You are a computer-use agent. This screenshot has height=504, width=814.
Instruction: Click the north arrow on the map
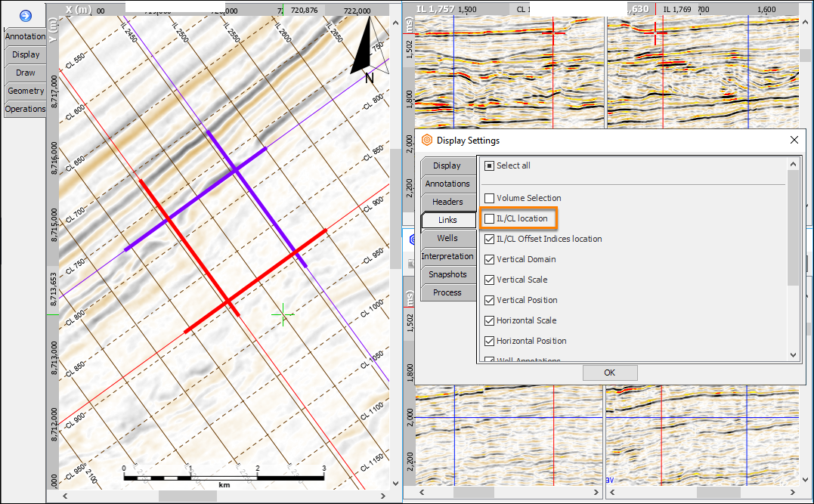tap(369, 51)
